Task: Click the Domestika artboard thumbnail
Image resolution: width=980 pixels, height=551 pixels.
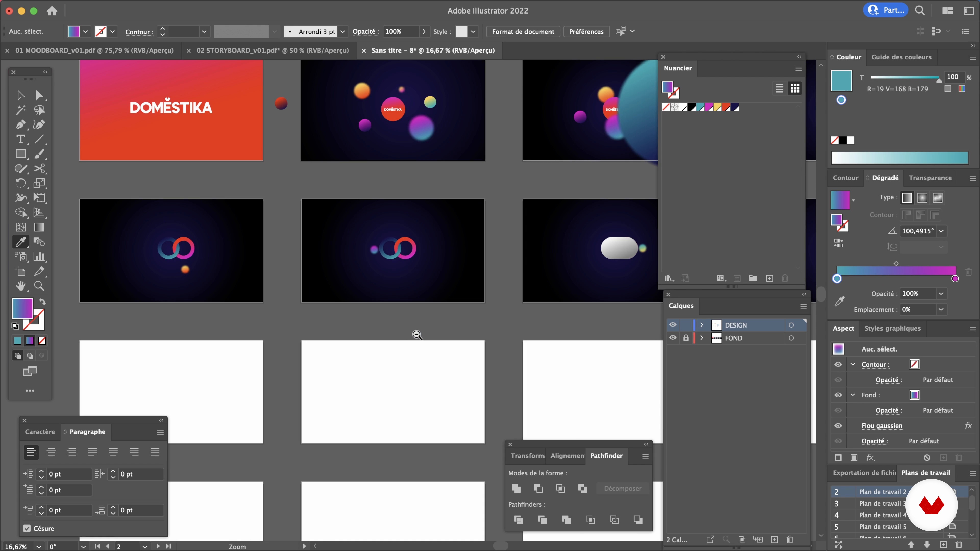Action: point(171,110)
